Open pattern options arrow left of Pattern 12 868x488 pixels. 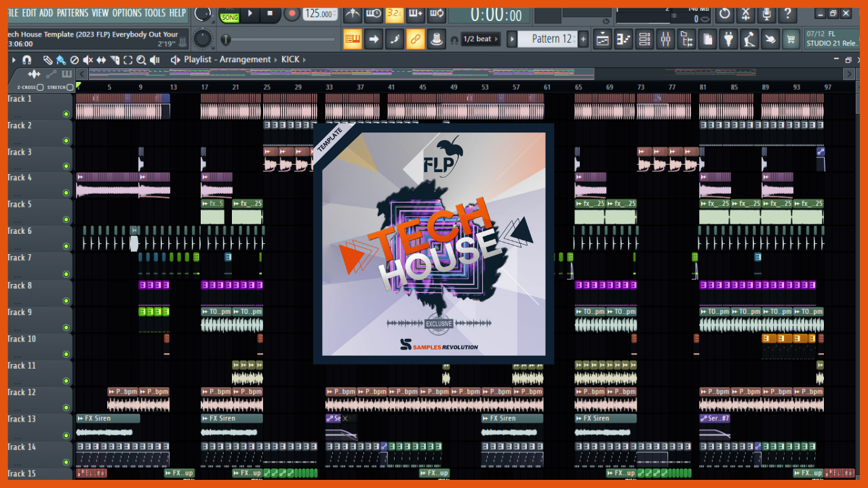coord(512,39)
